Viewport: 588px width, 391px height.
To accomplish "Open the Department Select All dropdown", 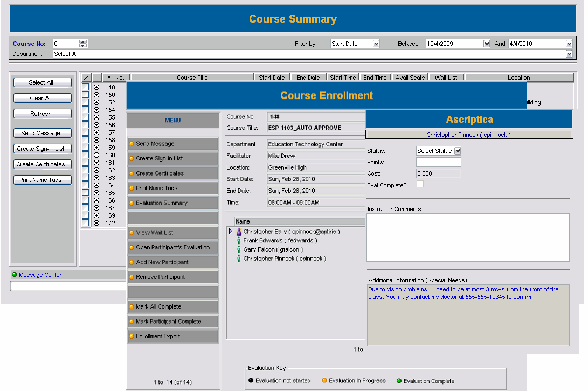I will [x=569, y=54].
